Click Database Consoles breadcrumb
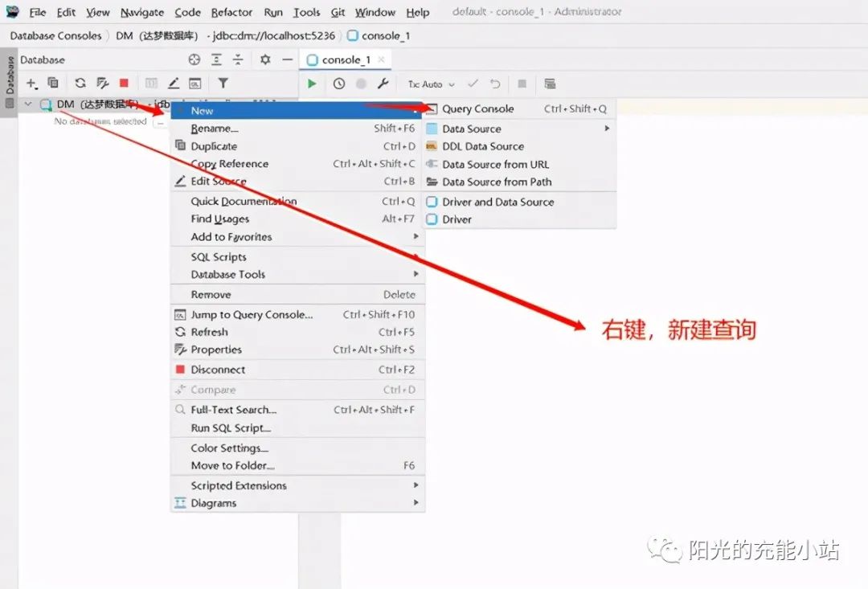This screenshot has width=868, height=589. point(56,36)
